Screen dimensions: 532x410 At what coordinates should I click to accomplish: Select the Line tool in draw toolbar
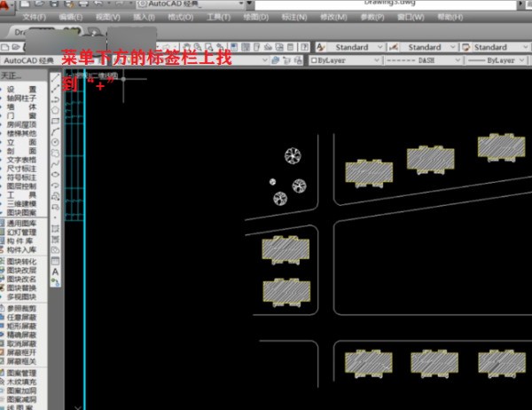[x=56, y=78]
